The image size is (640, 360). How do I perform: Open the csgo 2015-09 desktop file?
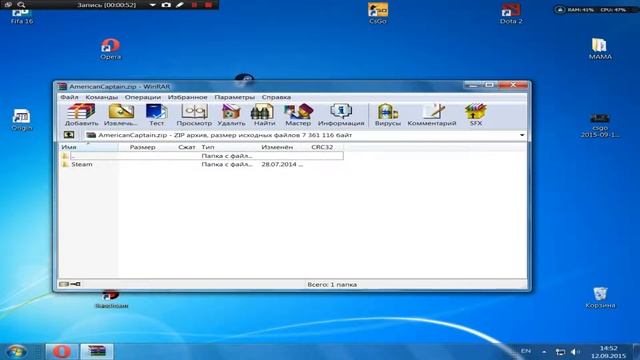(600, 125)
